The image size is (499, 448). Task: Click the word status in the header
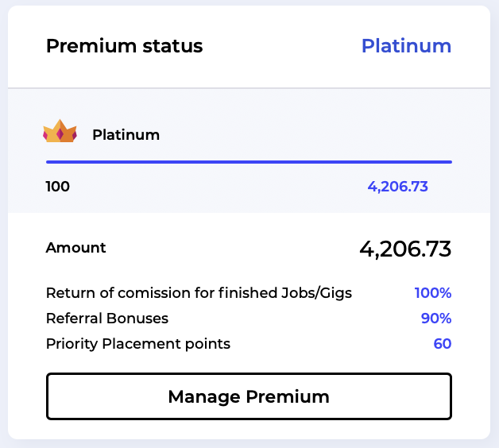pos(172,46)
